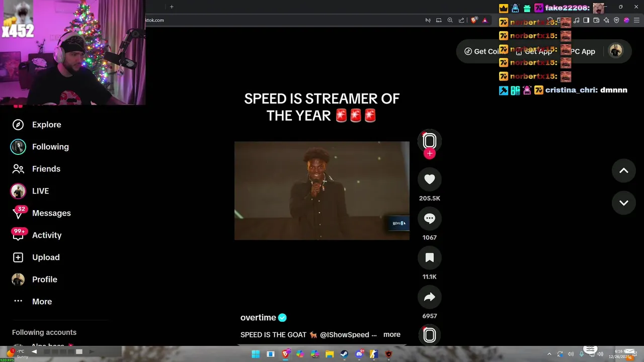Open the Brave hamburger main menu
Screen dimensions: 644x362
point(636,20)
